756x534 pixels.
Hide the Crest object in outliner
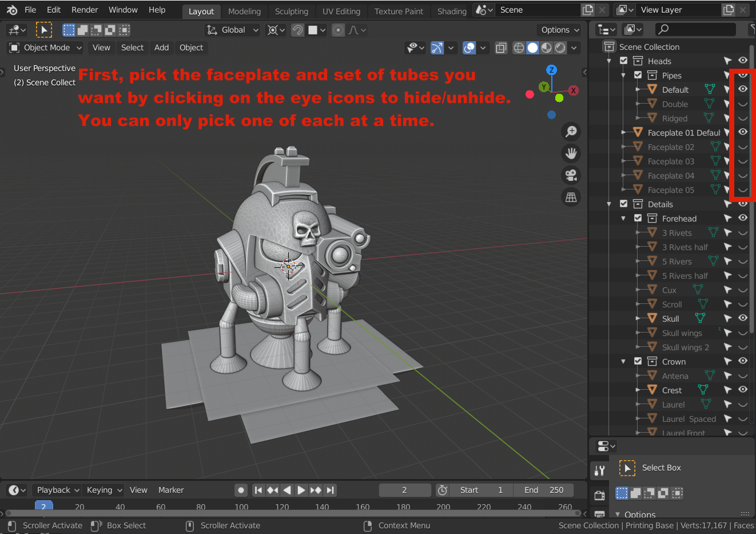pyautogui.click(x=743, y=390)
